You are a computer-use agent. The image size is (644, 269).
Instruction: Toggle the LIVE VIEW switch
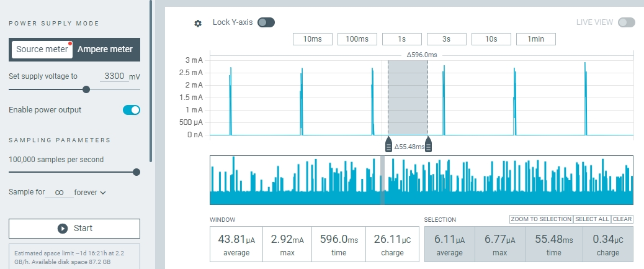click(627, 22)
